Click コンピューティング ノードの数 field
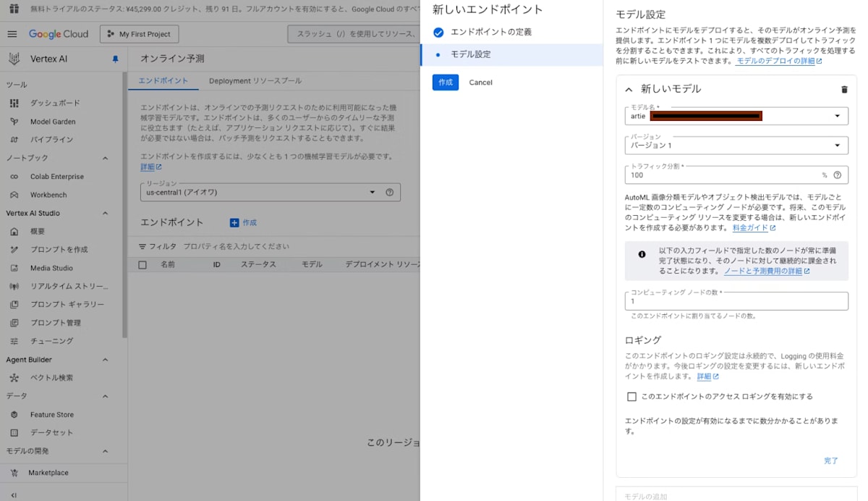 coord(736,301)
